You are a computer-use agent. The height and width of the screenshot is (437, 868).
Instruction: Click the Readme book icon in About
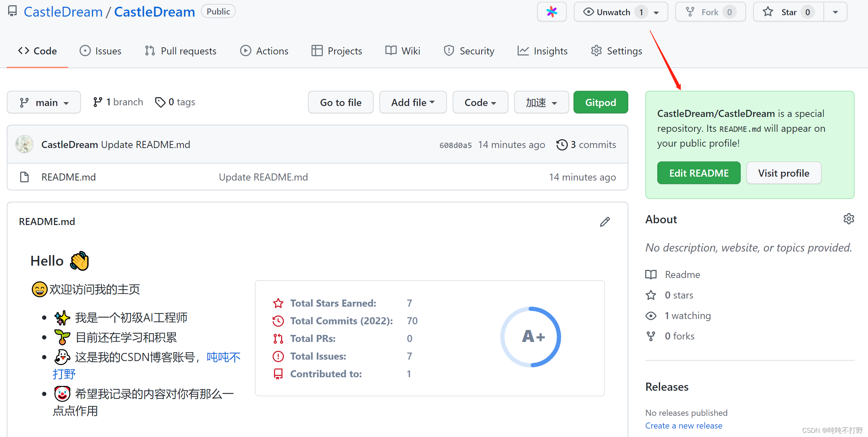[x=651, y=274]
